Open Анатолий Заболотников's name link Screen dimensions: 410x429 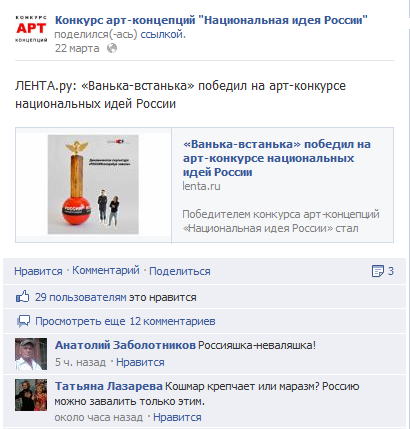[x=125, y=345]
